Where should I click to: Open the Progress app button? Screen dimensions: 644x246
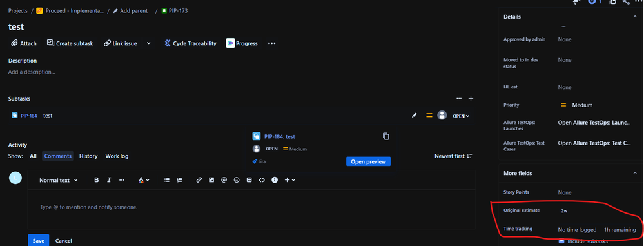tap(242, 43)
